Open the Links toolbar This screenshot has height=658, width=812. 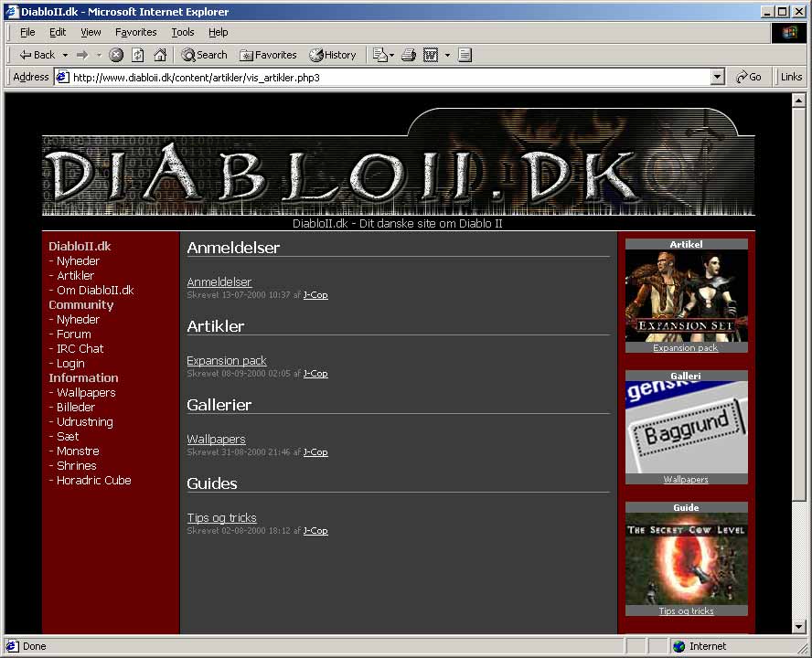click(x=791, y=77)
